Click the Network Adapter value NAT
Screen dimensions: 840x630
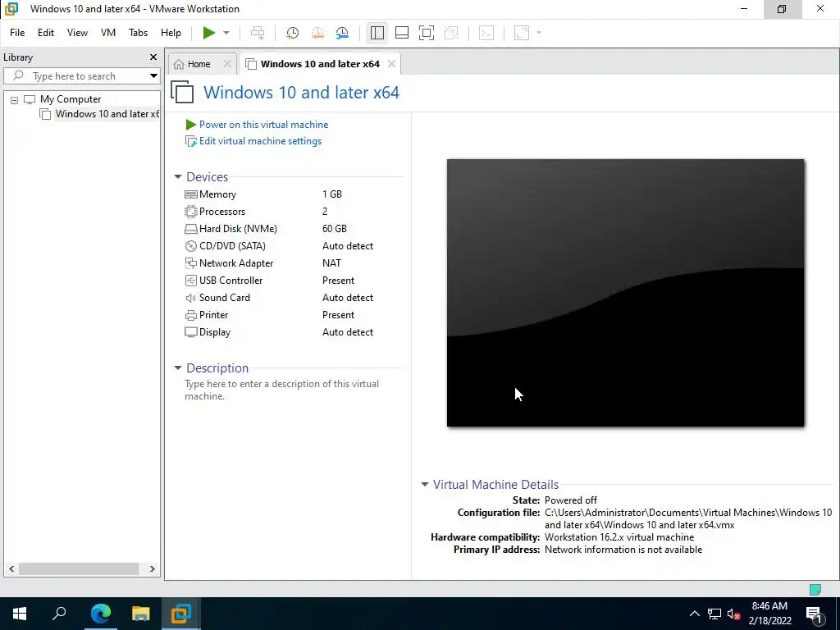(331, 263)
